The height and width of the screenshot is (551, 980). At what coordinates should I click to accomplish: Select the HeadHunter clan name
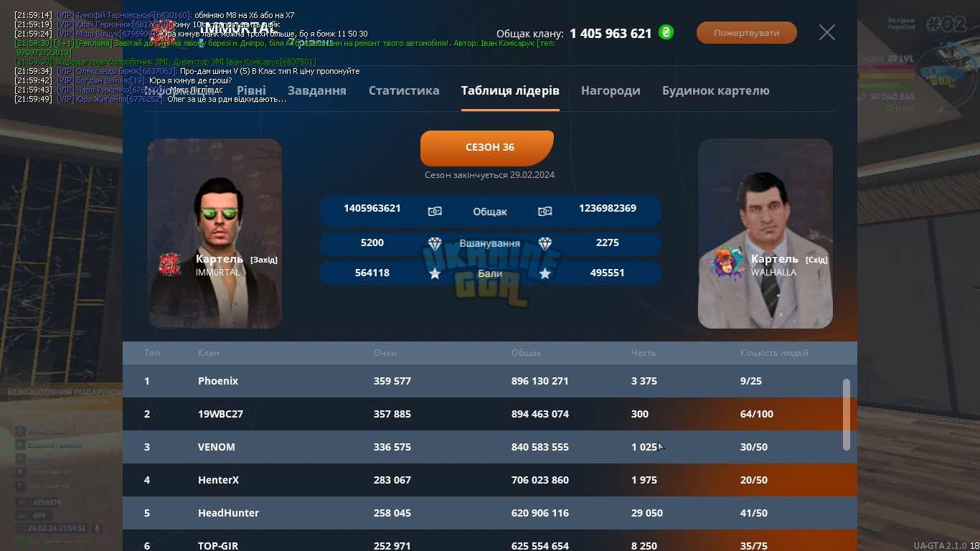pos(229,513)
